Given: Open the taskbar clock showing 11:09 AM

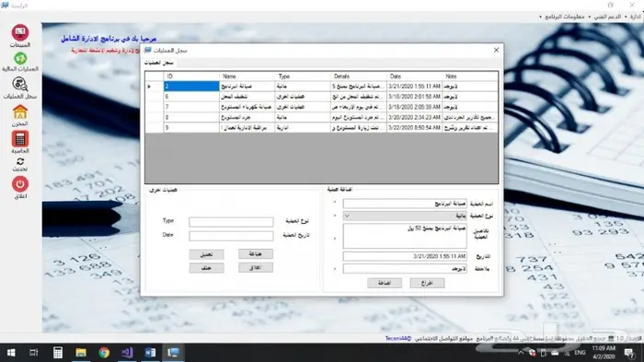Looking at the screenshot, I should click(x=604, y=353).
